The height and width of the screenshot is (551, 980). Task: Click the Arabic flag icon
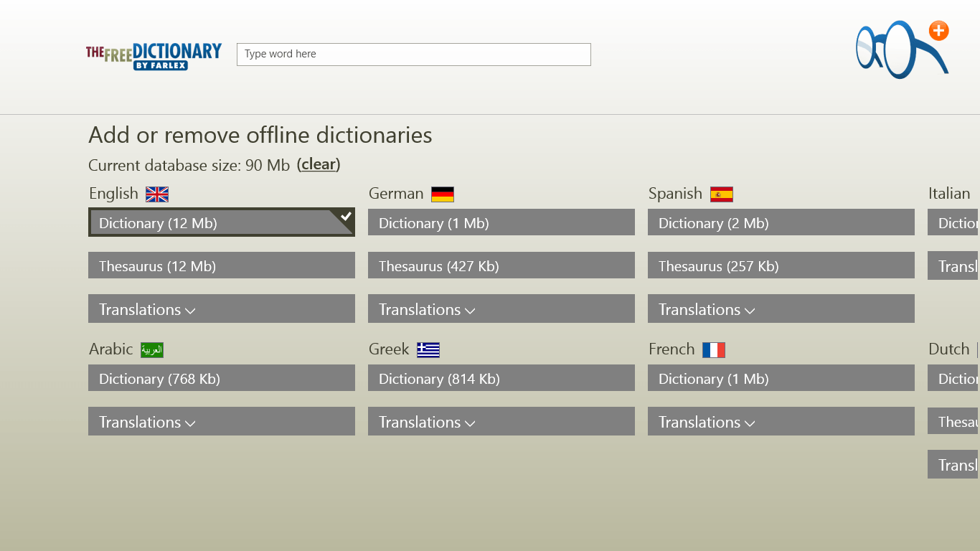click(152, 350)
